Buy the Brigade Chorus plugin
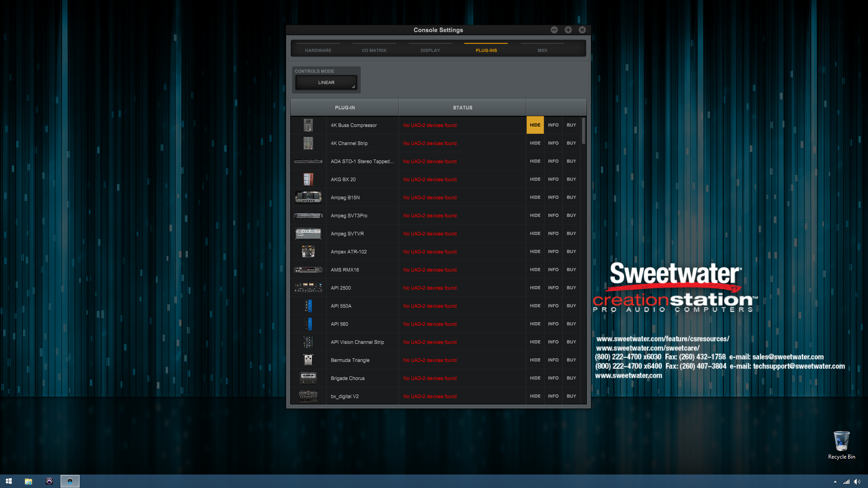 click(571, 378)
